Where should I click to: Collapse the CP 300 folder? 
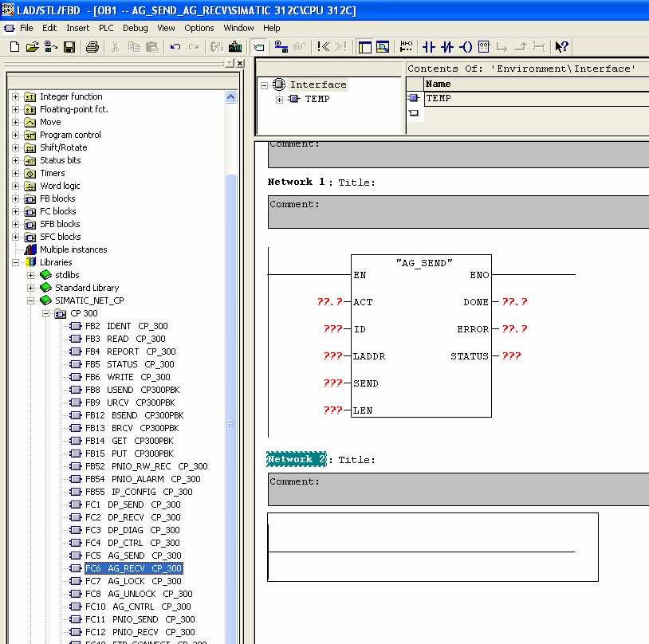click(x=46, y=314)
